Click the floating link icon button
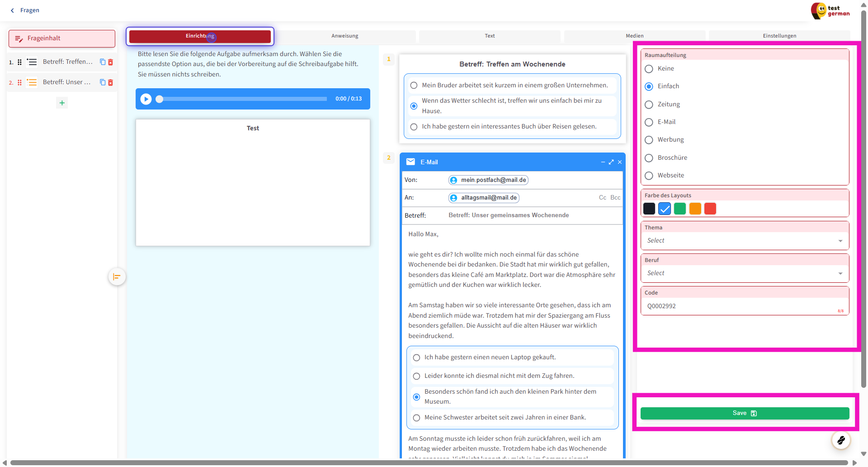 (841, 440)
